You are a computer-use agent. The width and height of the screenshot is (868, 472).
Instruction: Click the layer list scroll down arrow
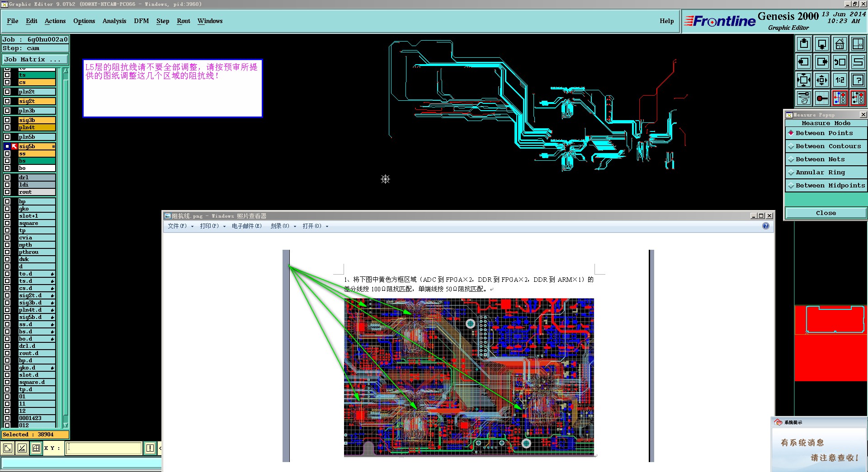pos(66,425)
